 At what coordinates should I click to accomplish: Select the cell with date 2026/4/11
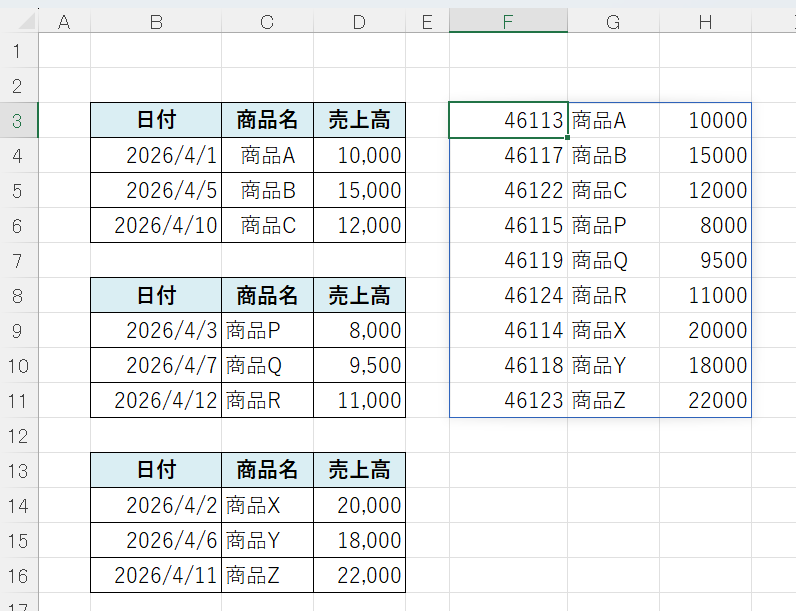pyautogui.click(x=155, y=575)
